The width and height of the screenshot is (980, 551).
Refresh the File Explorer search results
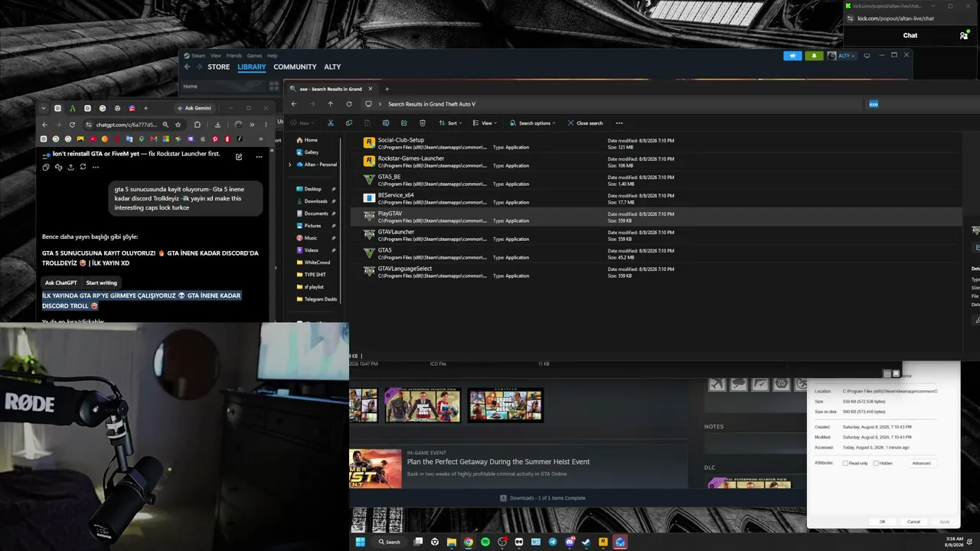[x=349, y=104]
